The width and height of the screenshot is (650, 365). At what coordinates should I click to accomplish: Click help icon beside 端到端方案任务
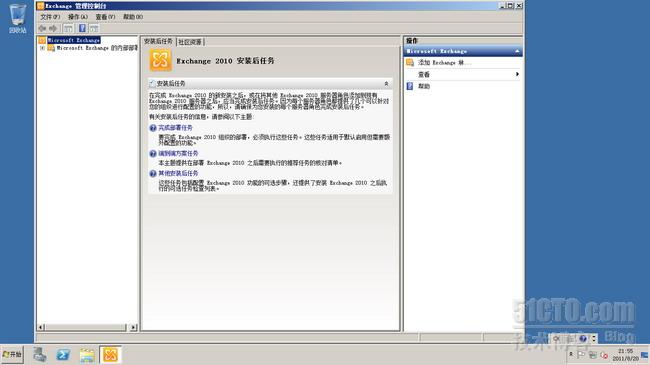click(153, 154)
